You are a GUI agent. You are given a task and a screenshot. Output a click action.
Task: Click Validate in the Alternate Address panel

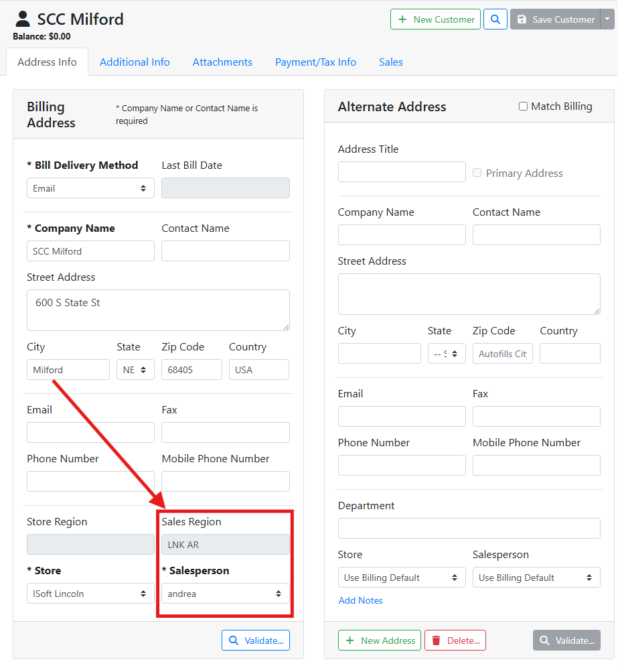[566, 641]
